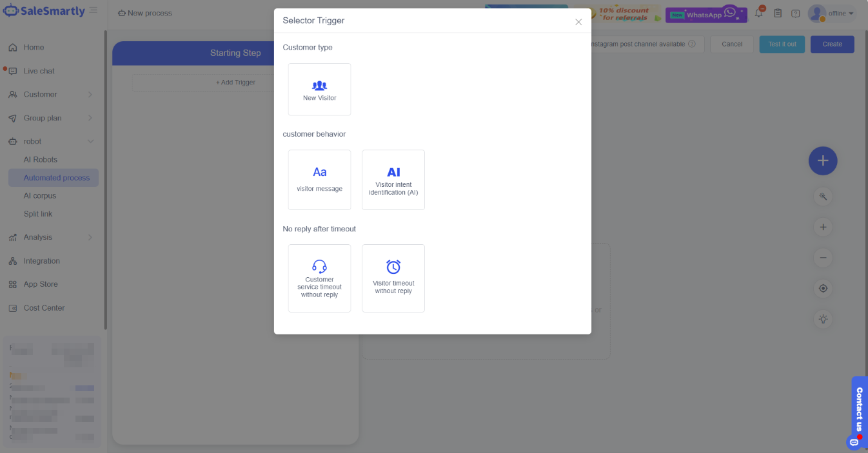Image resolution: width=868 pixels, height=453 pixels.
Task: Choose the visitor message trigger
Action: [x=319, y=180]
